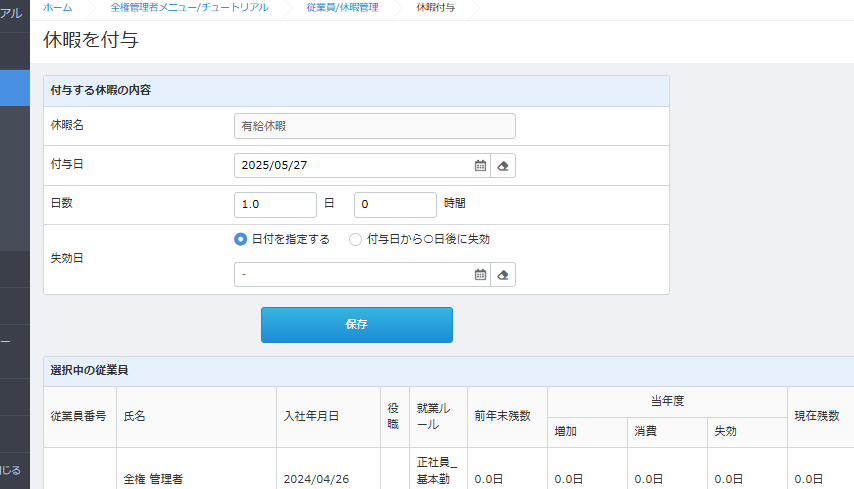Click the 日数 days field showing 1.0
The image size is (854, 489).
[275, 204]
